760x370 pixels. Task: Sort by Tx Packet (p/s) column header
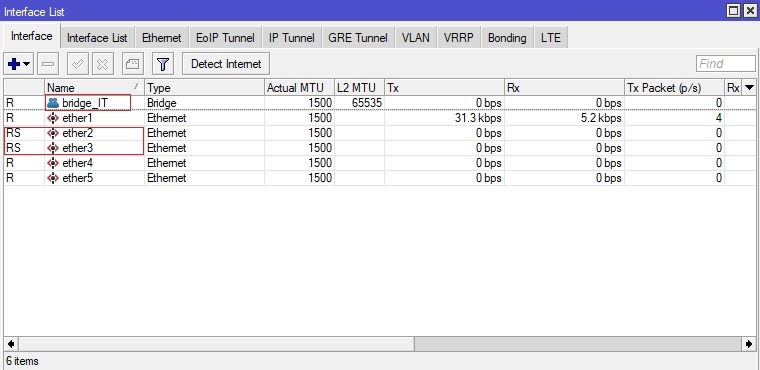[674, 88]
